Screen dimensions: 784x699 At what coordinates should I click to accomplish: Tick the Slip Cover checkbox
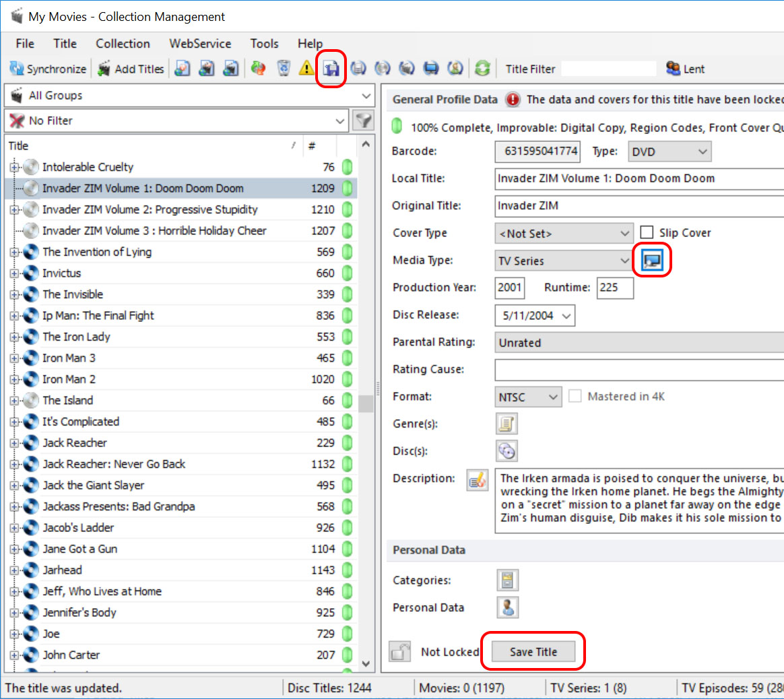647,232
